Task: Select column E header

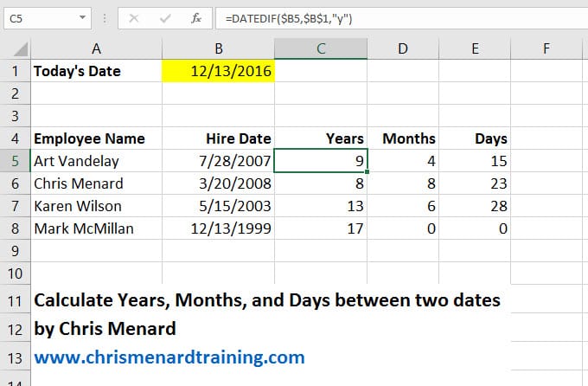Action: [x=475, y=49]
